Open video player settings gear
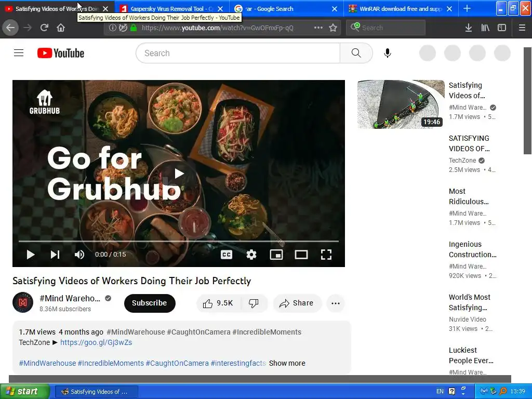Image resolution: width=532 pixels, height=399 pixels. coord(251,255)
